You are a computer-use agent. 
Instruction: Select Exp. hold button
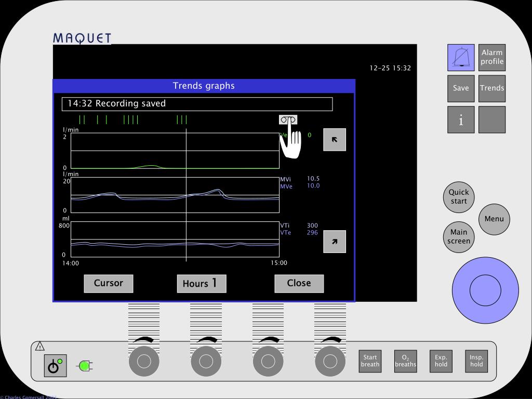[441, 361]
